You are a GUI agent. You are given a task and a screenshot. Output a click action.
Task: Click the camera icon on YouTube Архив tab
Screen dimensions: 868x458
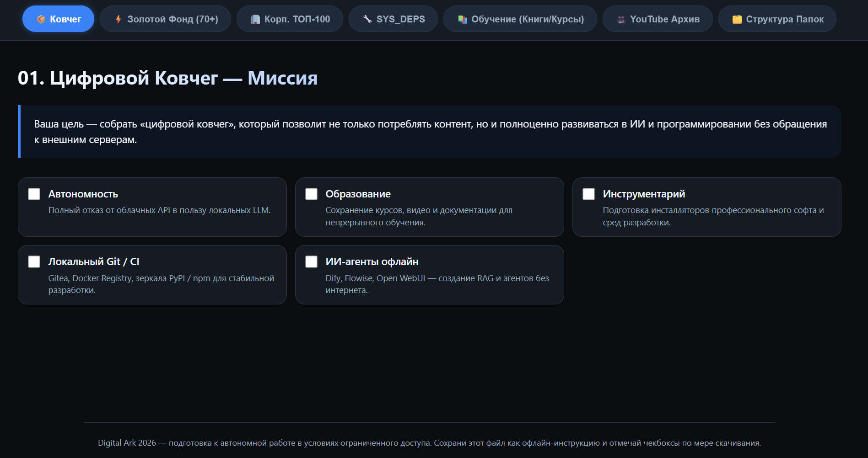[x=621, y=19]
